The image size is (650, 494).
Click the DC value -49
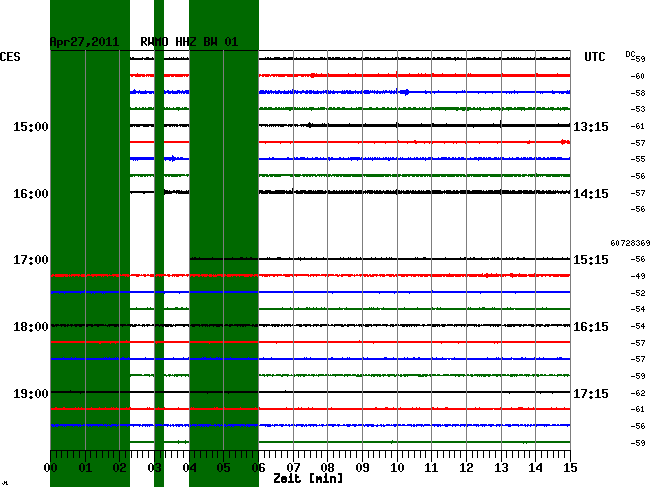pos(638,276)
